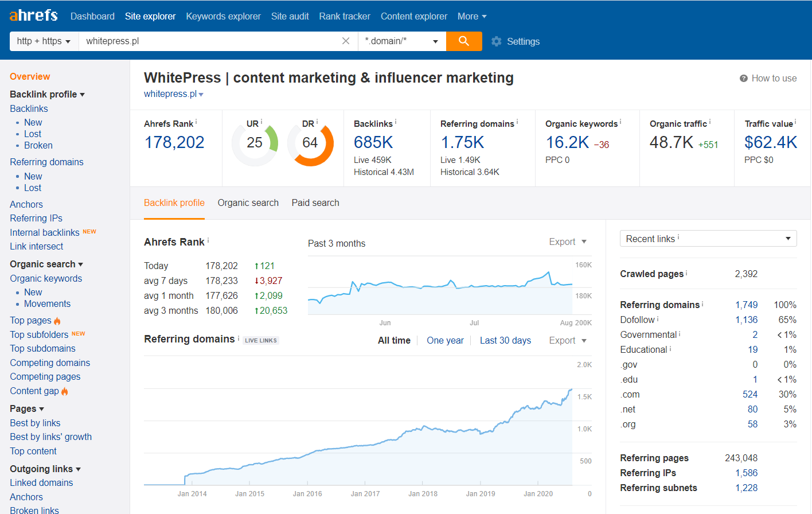This screenshot has width=812, height=514.
Task: Switch to the Paid search tab
Action: [315, 203]
